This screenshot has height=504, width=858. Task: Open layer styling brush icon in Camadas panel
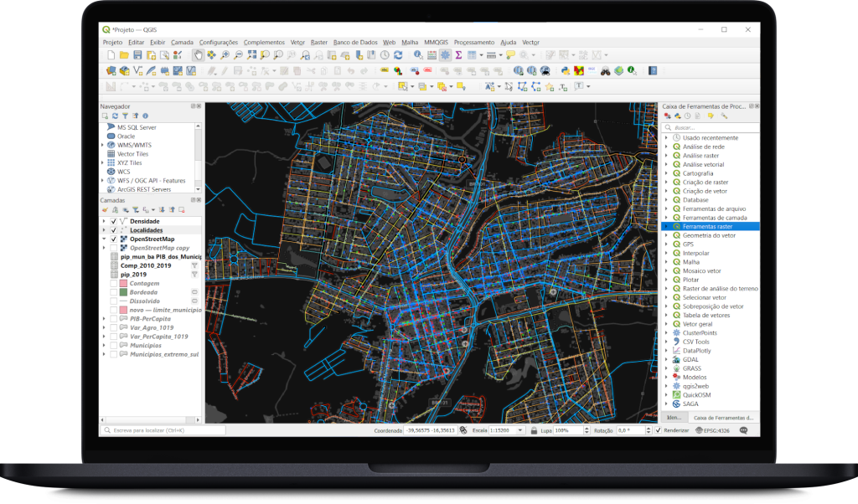click(105, 210)
